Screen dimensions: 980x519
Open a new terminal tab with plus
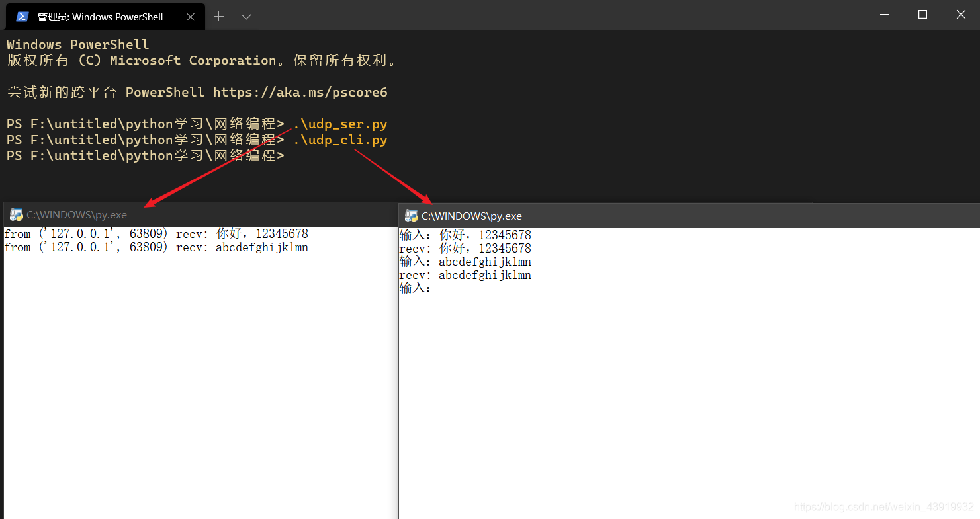click(x=219, y=17)
